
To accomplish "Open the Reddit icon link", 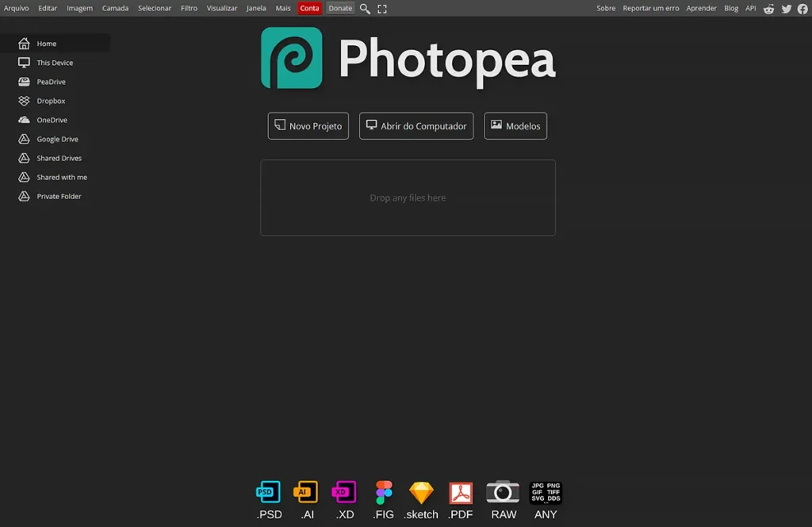I will 768,9.
